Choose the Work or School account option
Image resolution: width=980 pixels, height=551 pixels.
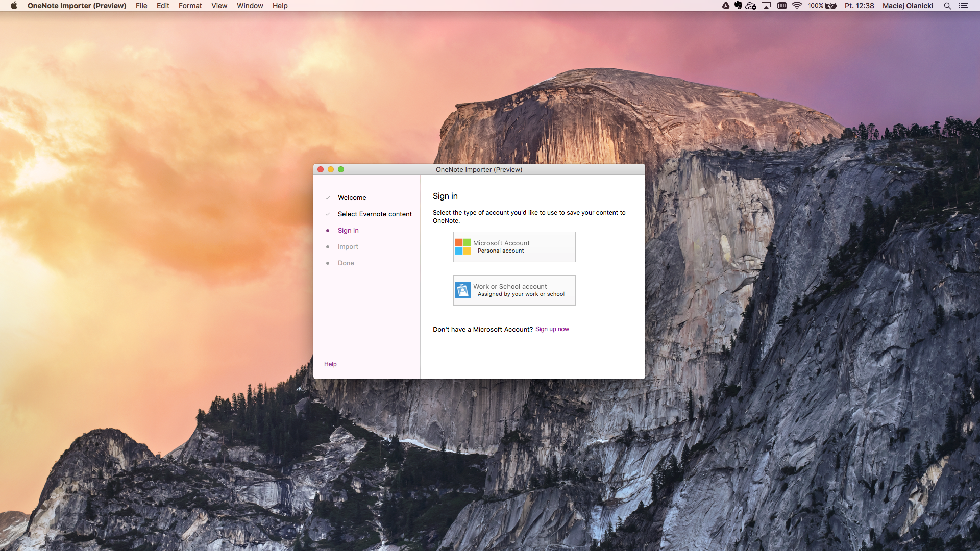click(x=514, y=290)
